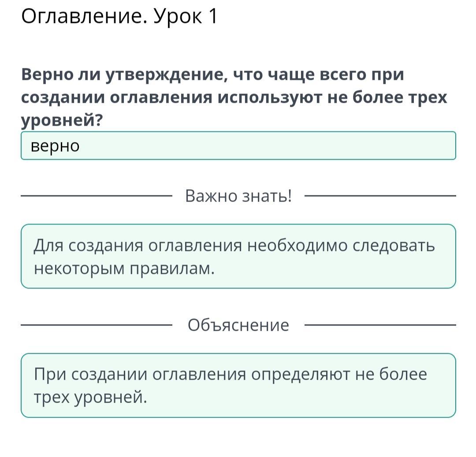This screenshot has height=457, width=476.
Task: Click the divider line right of Важно знать!
Action: (380, 196)
